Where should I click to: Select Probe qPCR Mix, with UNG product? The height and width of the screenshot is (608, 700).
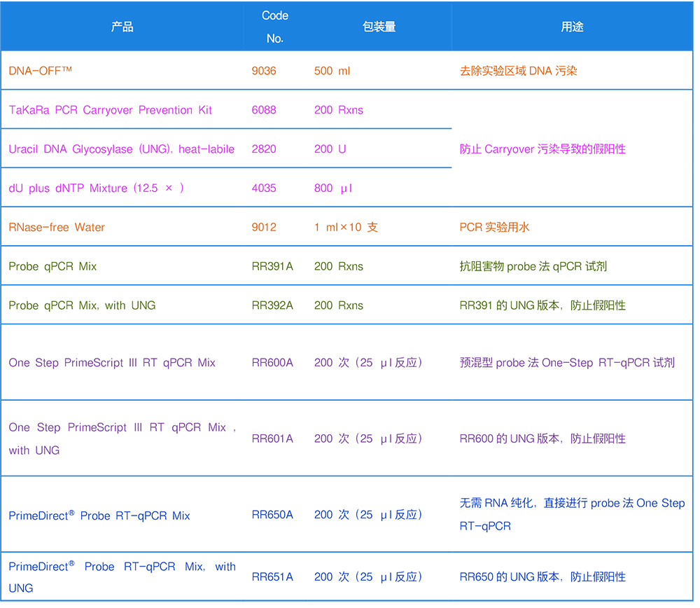(x=82, y=305)
